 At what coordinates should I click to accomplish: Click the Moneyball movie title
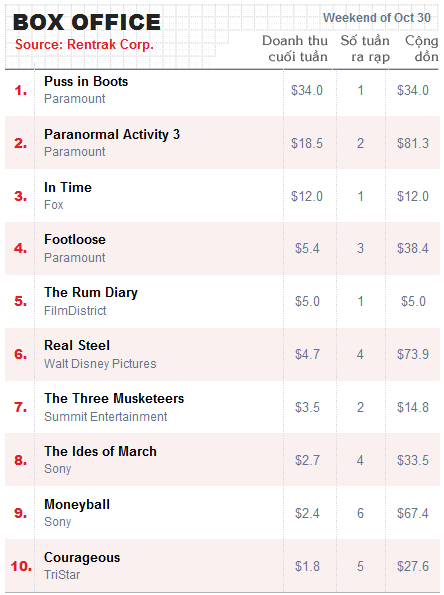[x=77, y=505]
